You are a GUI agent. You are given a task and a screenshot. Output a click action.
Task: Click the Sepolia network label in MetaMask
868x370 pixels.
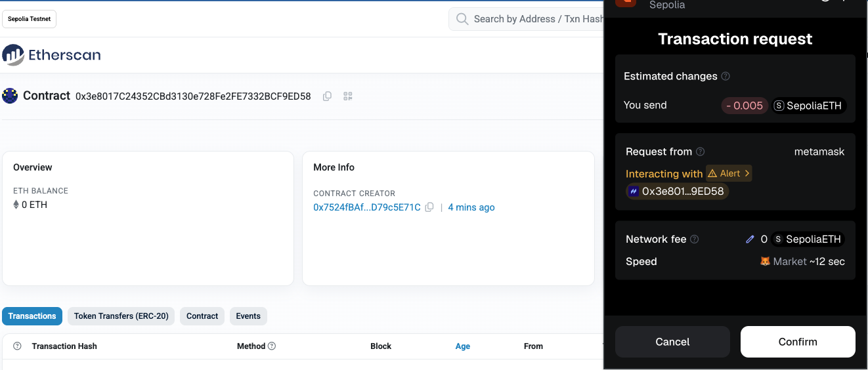coord(667,5)
